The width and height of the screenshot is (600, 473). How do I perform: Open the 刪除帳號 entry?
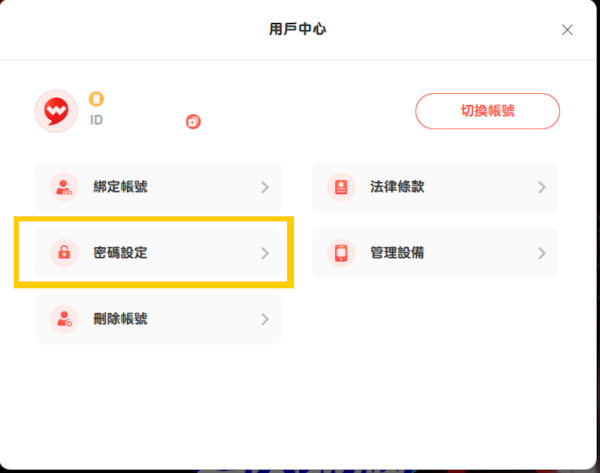(158, 319)
